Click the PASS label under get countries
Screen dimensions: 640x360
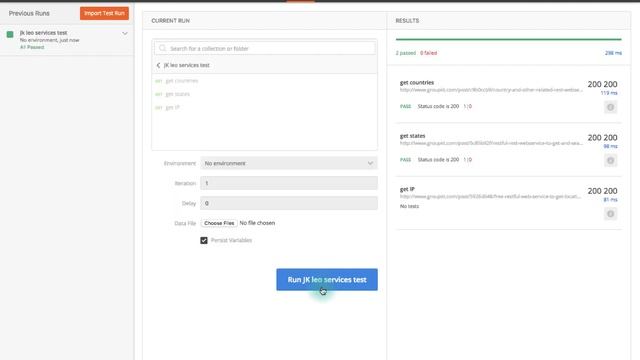point(405,106)
